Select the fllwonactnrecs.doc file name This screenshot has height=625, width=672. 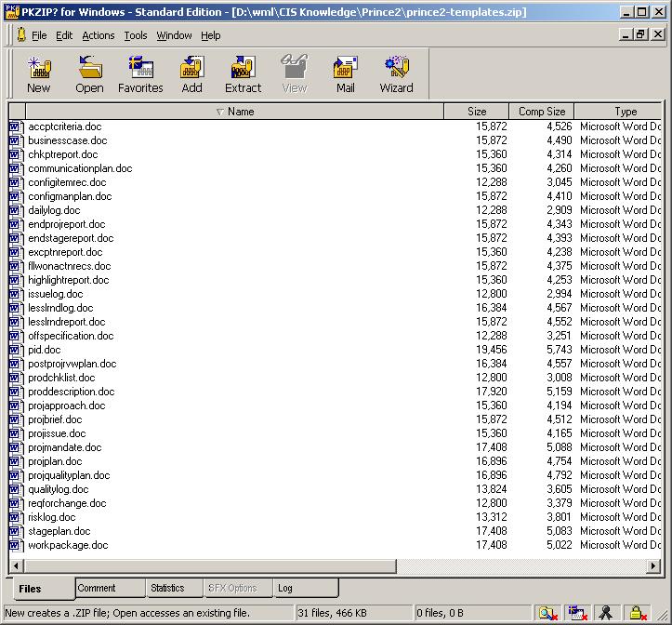pos(70,266)
